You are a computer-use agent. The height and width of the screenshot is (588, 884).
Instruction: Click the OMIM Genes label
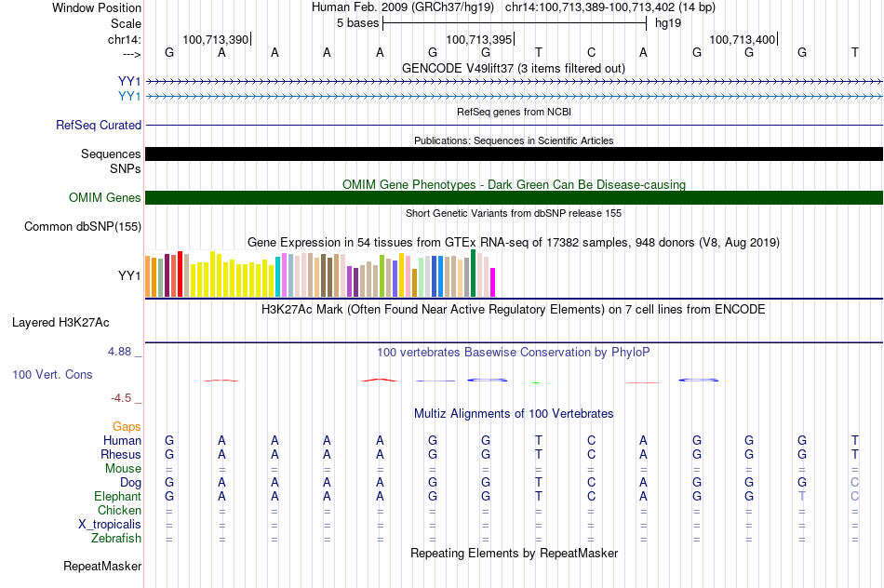tap(104, 198)
